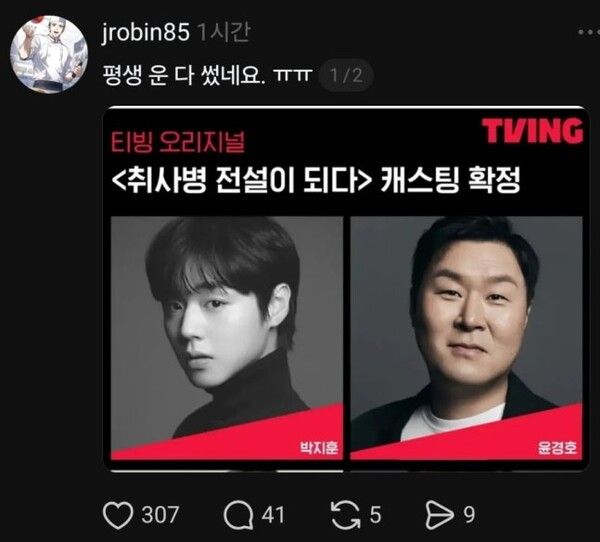The height and width of the screenshot is (542, 600).
Task: Click the 9 shares count
Action: pos(469,515)
